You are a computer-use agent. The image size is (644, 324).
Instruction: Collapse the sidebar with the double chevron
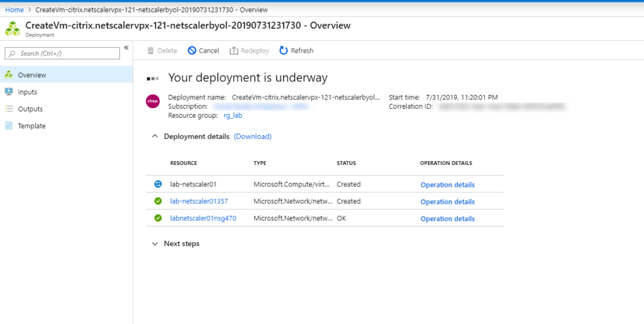tap(126, 48)
